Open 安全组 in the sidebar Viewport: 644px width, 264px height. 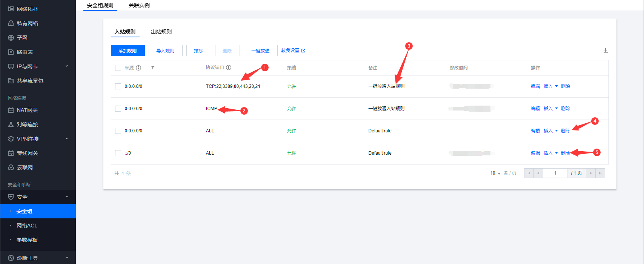tap(38, 211)
